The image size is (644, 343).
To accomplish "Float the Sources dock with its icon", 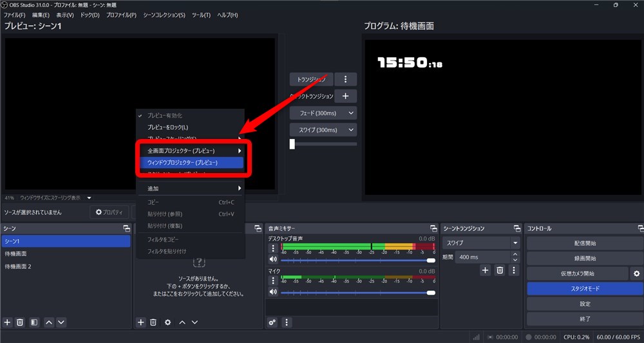I will [258, 228].
